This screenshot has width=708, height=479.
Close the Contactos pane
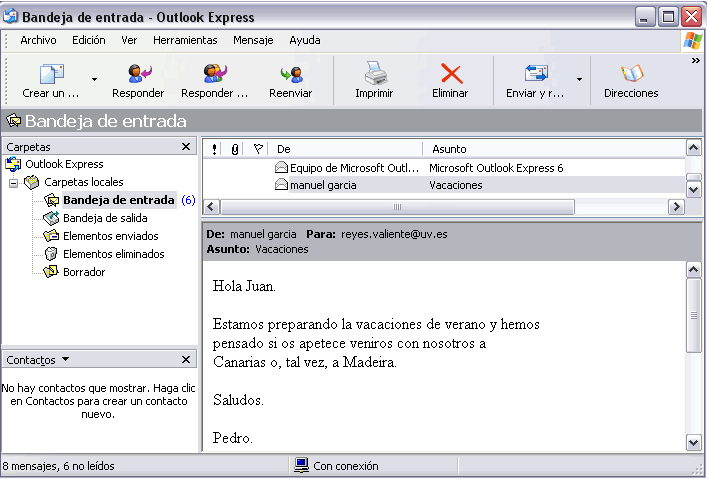(186, 360)
